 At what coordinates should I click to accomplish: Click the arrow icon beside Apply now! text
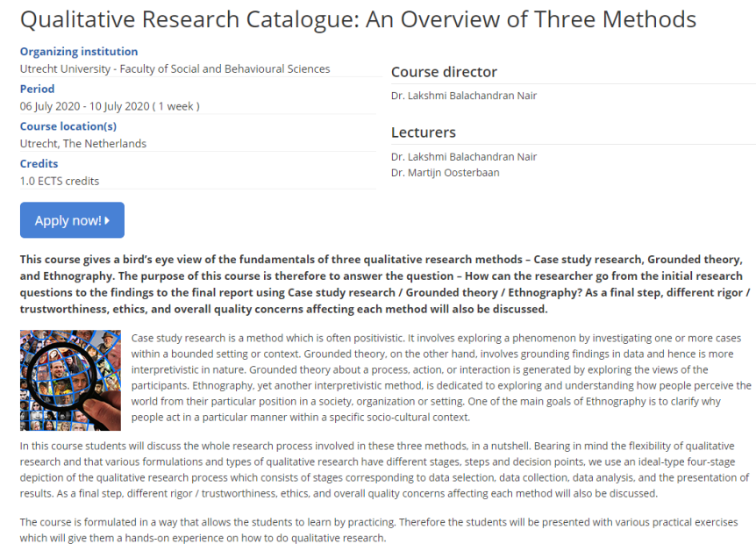pos(107,220)
